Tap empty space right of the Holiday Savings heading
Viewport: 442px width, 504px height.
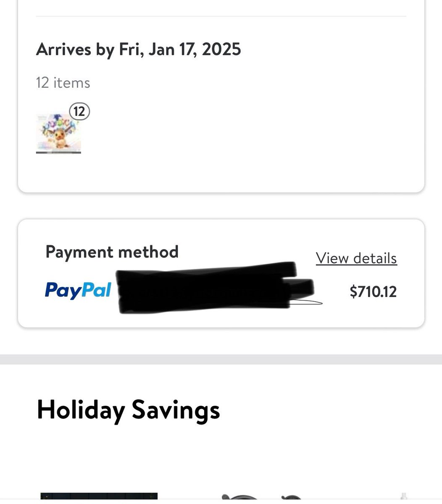click(328, 410)
